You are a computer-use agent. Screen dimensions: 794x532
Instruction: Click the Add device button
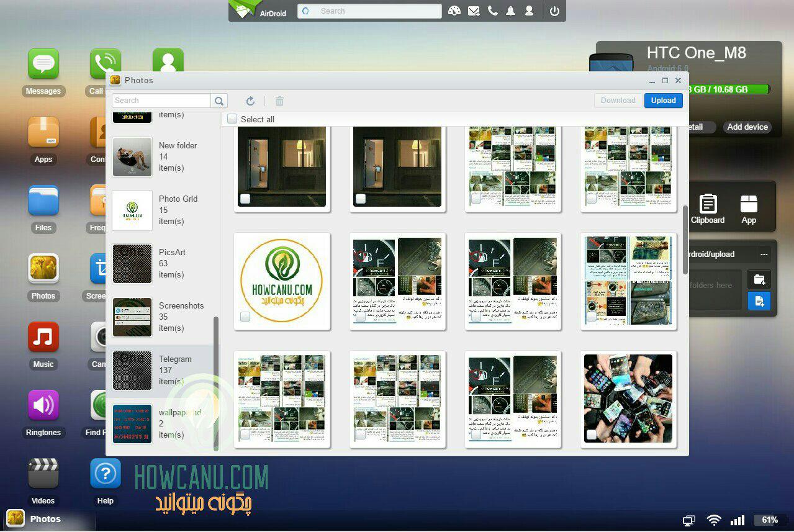click(x=747, y=127)
